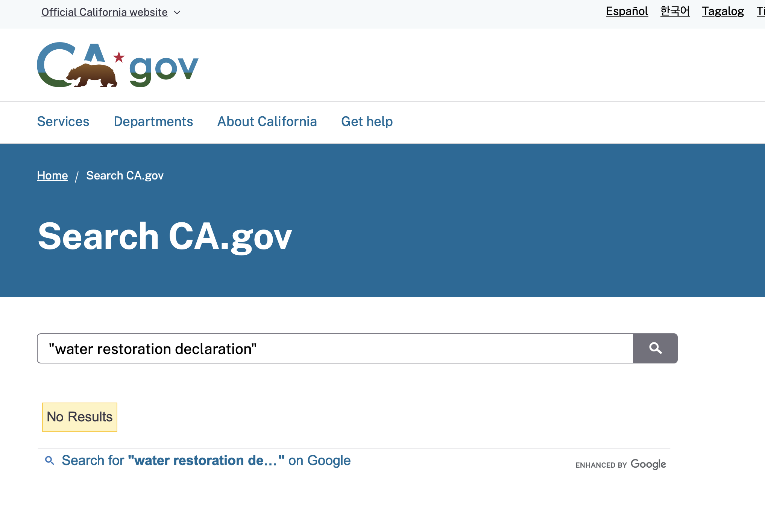Screen dimensions: 765x532
Task: Open the Departments menu
Action: click(x=153, y=122)
